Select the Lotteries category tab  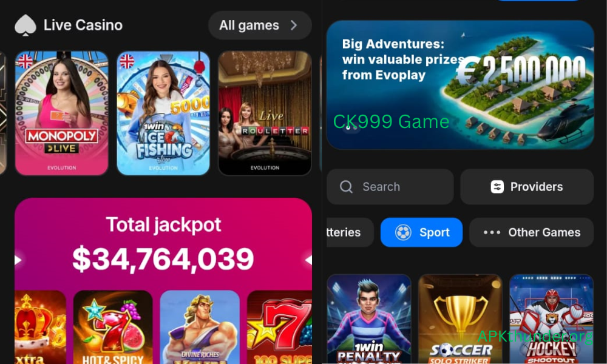(x=350, y=232)
